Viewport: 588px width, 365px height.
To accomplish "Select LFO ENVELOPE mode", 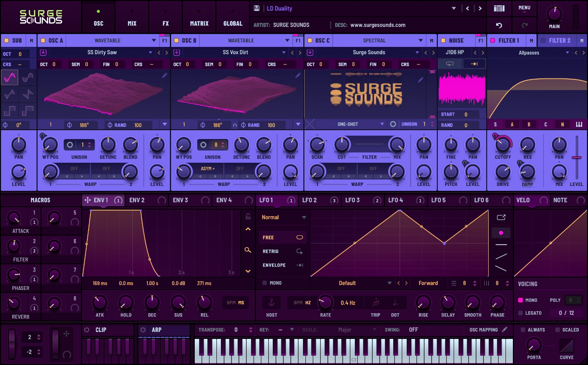I will (x=282, y=265).
